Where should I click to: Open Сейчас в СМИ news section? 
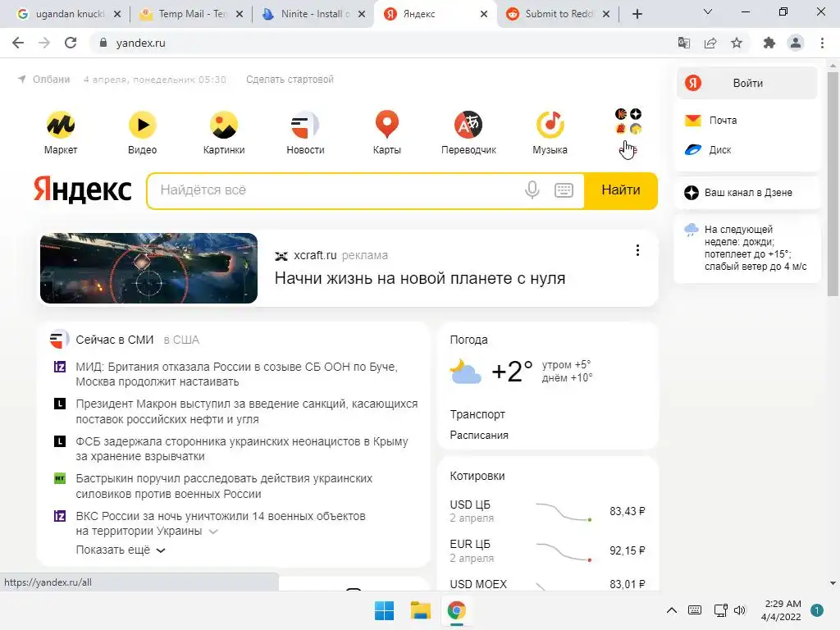(115, 340)
